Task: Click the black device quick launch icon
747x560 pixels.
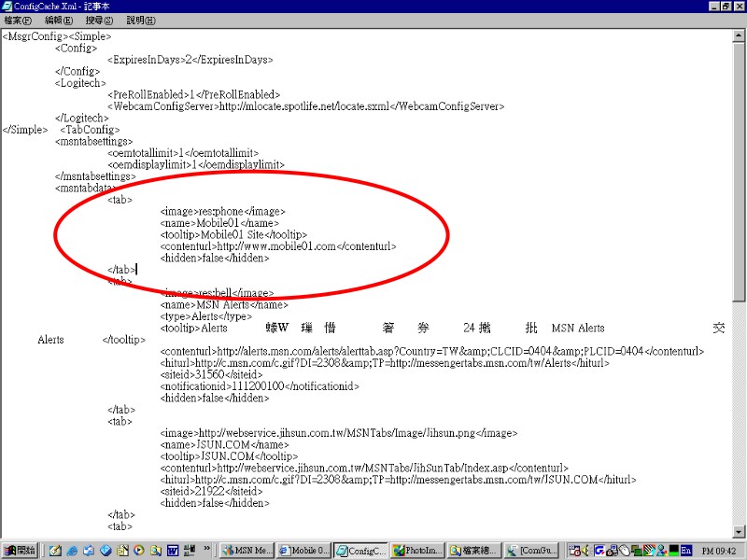Action: pyautogui.click(x=190, y=551)
